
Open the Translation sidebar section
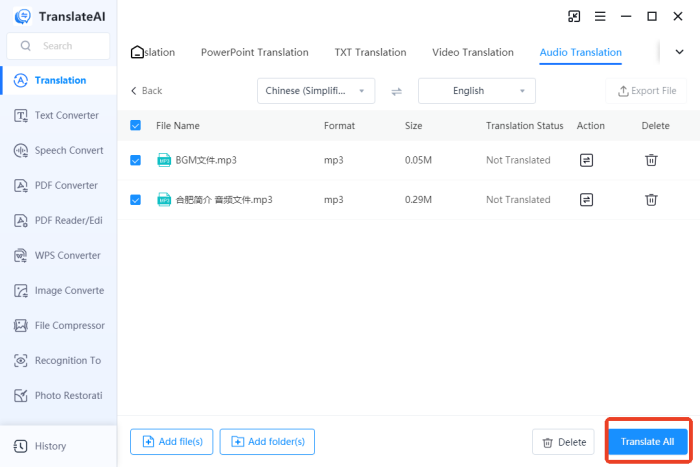(x=58, y=80)
